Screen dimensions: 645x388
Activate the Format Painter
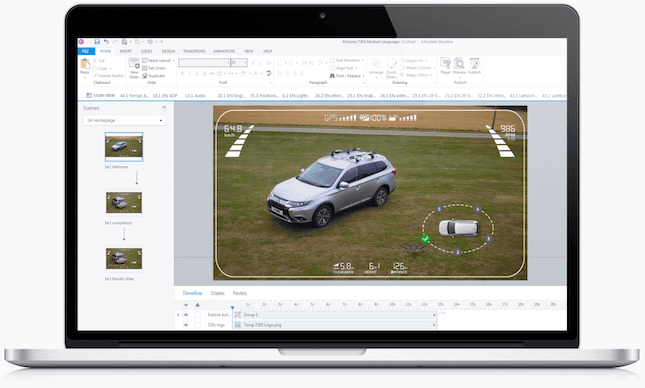point(108,76)
